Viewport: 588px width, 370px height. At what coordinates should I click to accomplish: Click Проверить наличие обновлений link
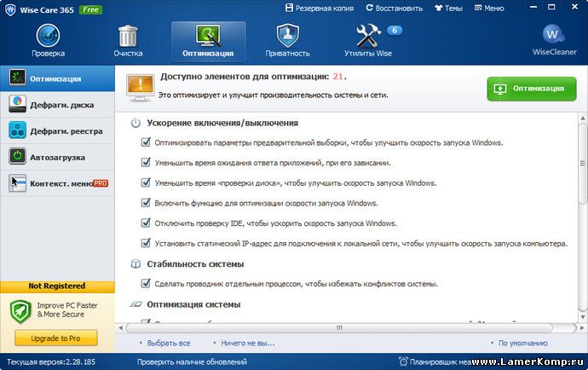192,361
